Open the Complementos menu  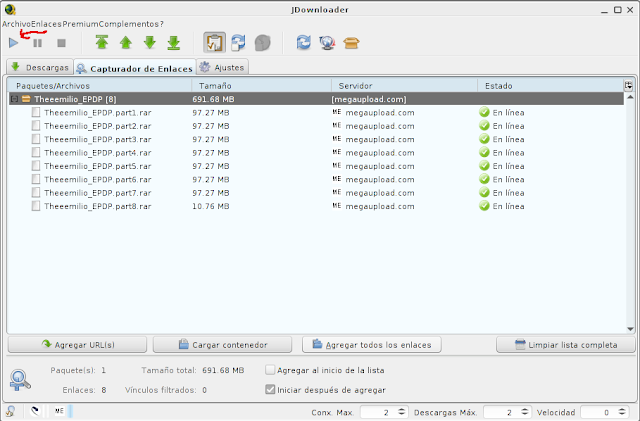129,24
